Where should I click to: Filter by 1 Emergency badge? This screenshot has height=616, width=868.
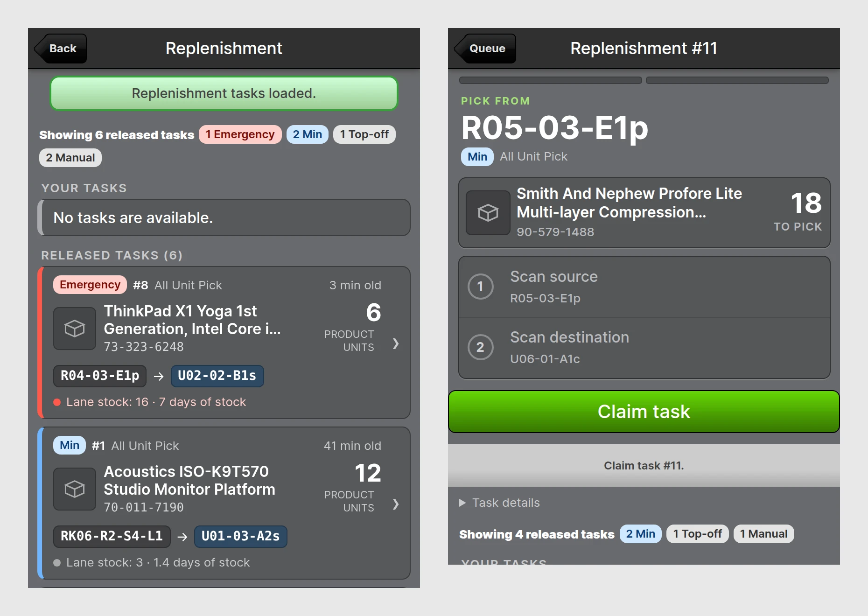click(240, 134)
